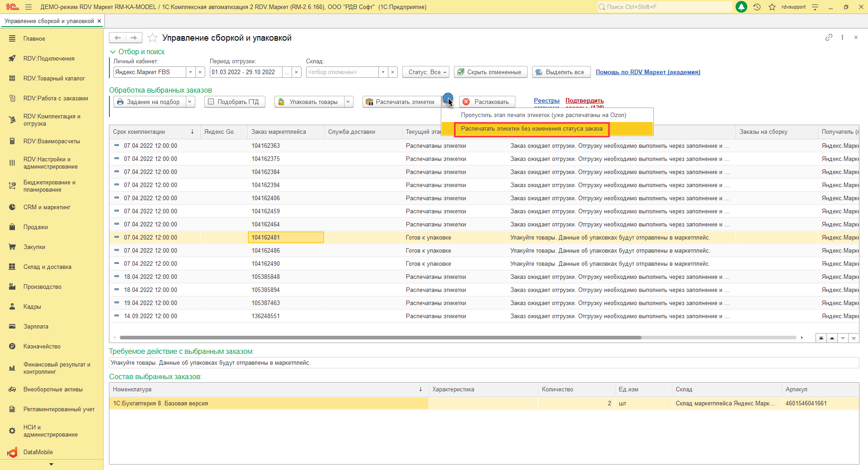
Task: Select all orders with Выделить все
Action: point(561,72)
